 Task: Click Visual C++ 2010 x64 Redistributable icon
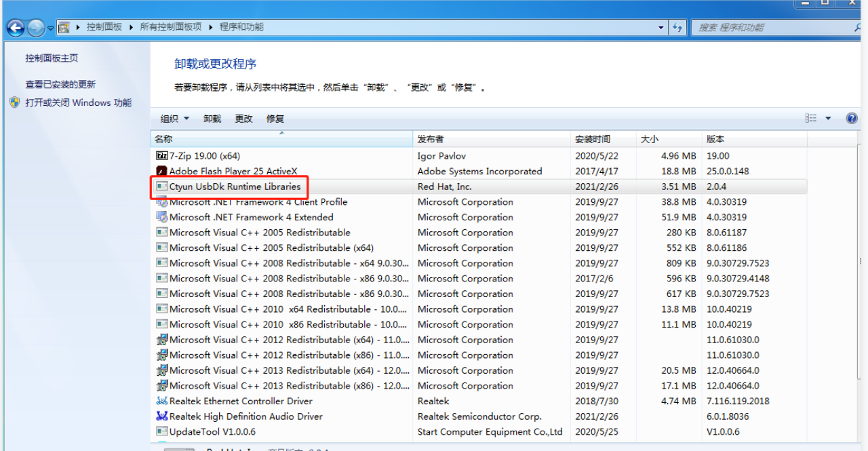[161, 309]
